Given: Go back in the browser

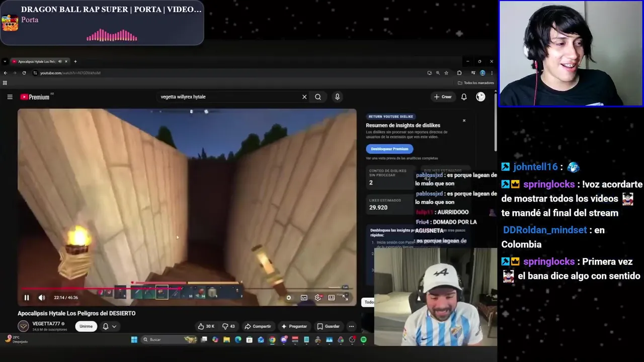Looking at the screenshot, I should (6, 73).
